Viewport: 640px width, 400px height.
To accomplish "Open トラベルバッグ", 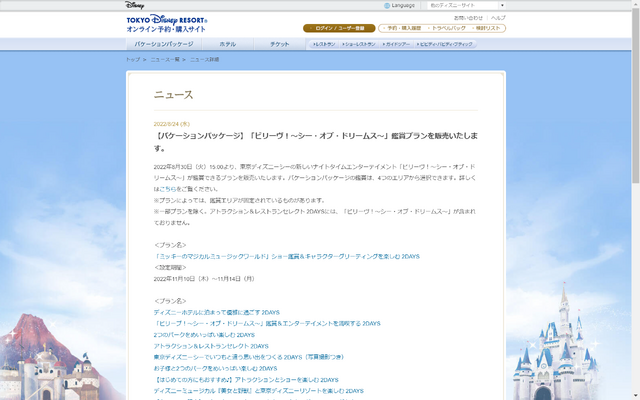I will point(447,28).
